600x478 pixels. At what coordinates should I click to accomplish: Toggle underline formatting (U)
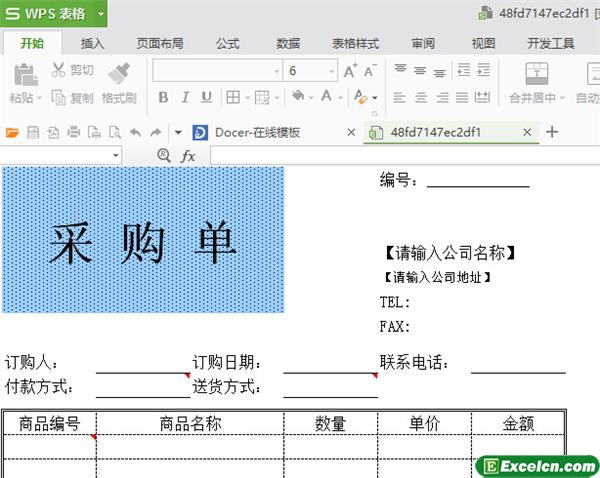click(x=206, y=97)
